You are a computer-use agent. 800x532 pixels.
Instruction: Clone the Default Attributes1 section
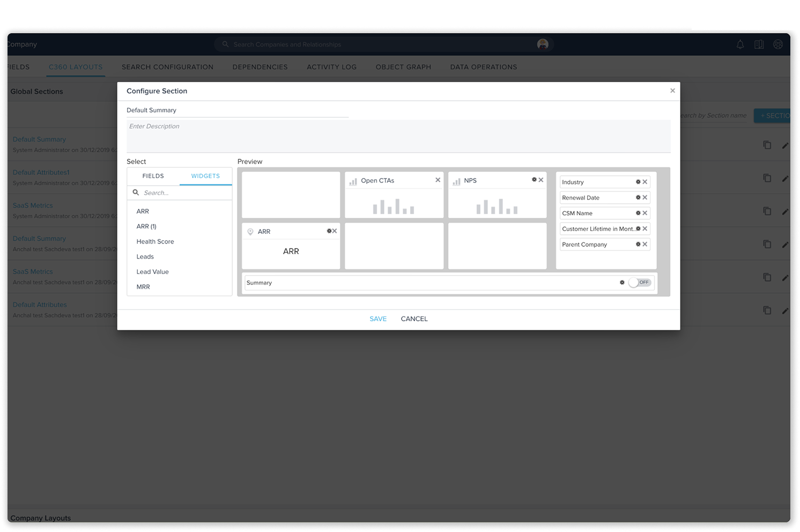[x=767, y=178]
